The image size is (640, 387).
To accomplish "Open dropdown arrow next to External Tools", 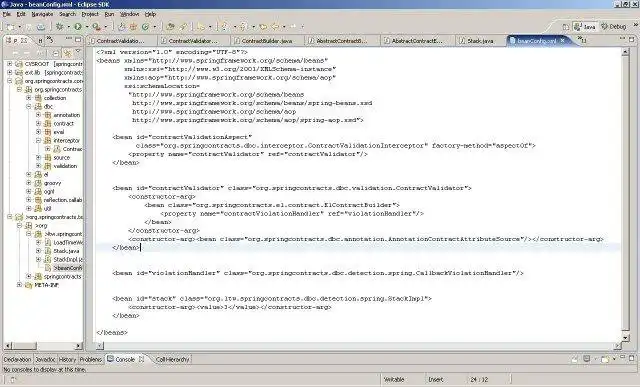I will (x=105, y=27).
